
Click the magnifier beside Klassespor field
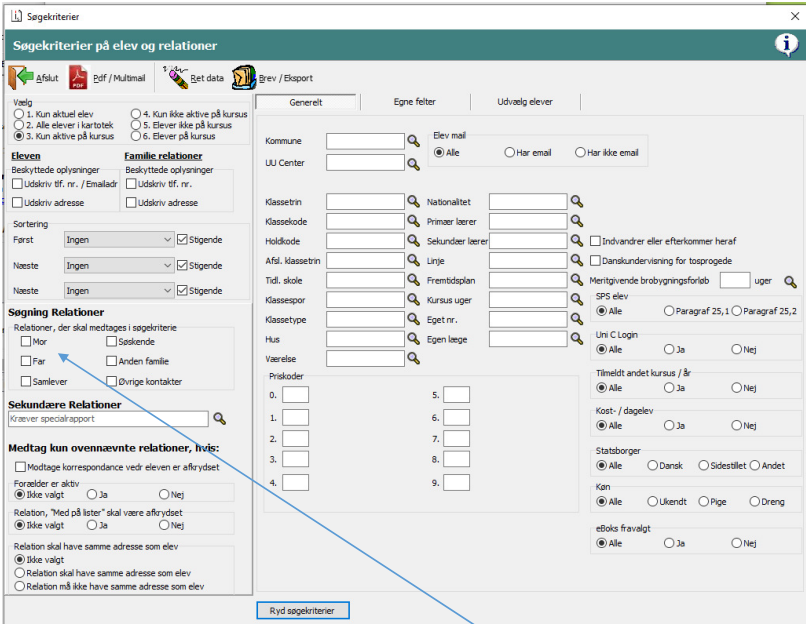coord(414,299)
